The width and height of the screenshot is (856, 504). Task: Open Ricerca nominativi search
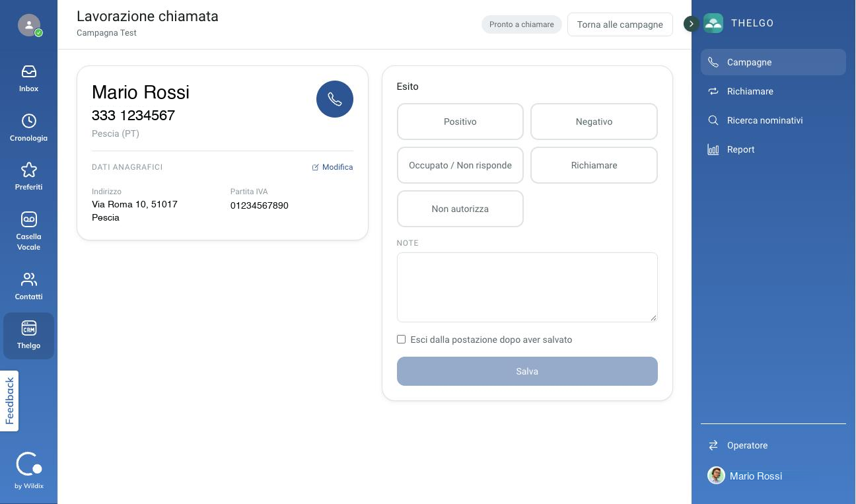[x=773, y=120]
